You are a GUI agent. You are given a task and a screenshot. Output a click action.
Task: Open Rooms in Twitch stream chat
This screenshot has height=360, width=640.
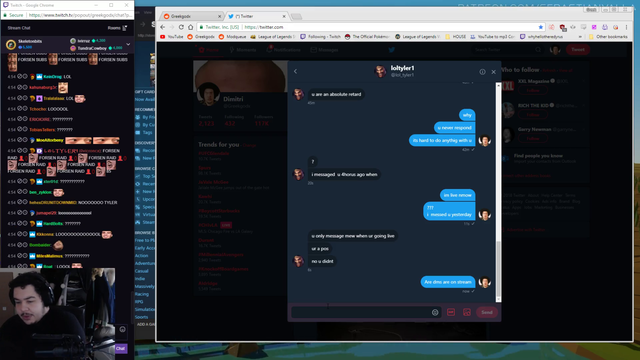(118, 28)
